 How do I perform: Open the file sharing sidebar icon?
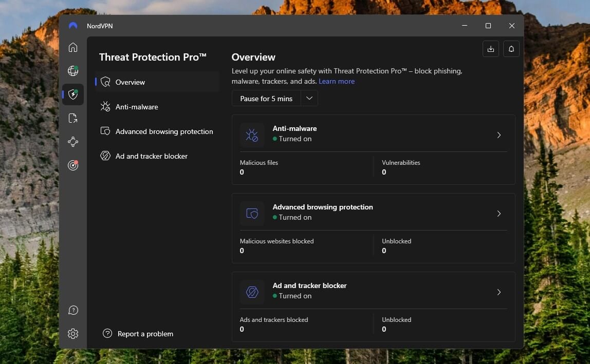[x=73, y=118]
